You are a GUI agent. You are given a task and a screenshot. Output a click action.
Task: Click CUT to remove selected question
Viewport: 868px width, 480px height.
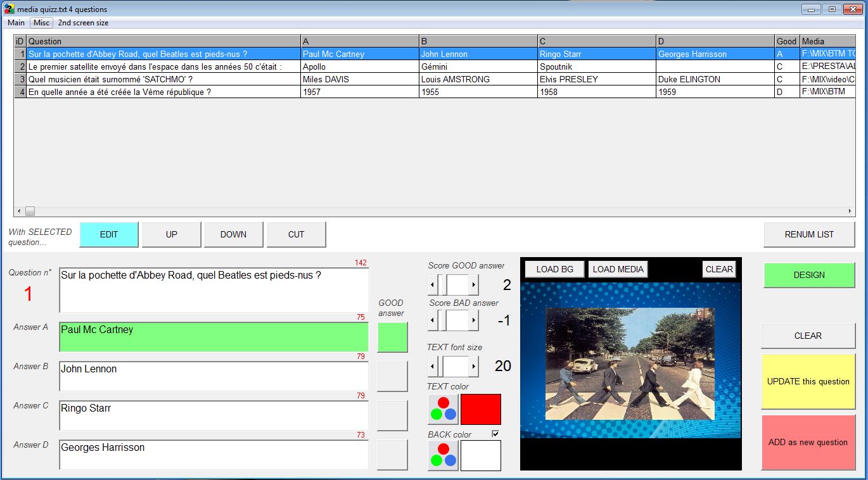point(297,234)
